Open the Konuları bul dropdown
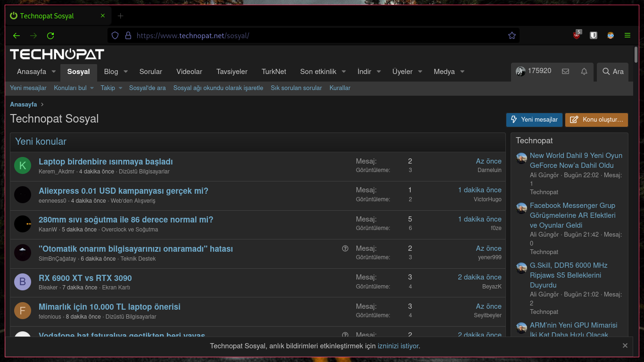 pos(70,88)
